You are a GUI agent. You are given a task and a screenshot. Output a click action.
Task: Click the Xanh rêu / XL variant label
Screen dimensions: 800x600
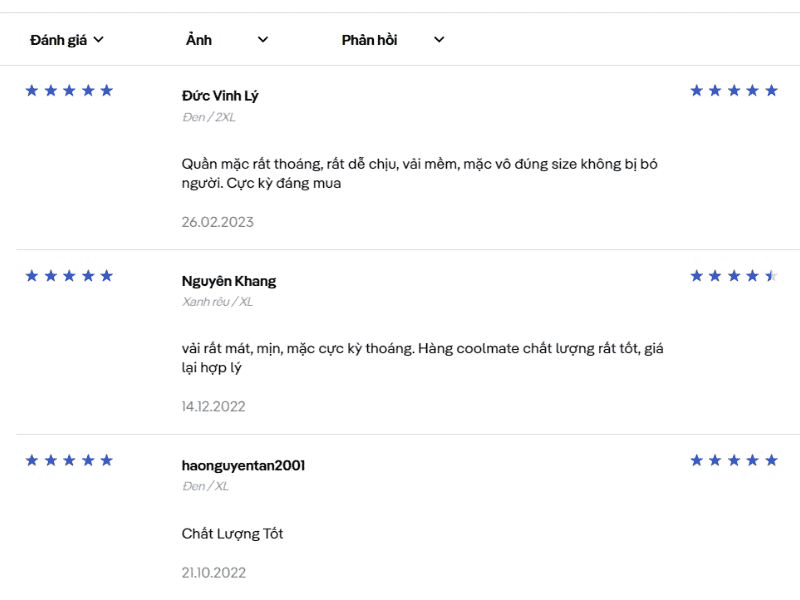(x=217, y=302)
